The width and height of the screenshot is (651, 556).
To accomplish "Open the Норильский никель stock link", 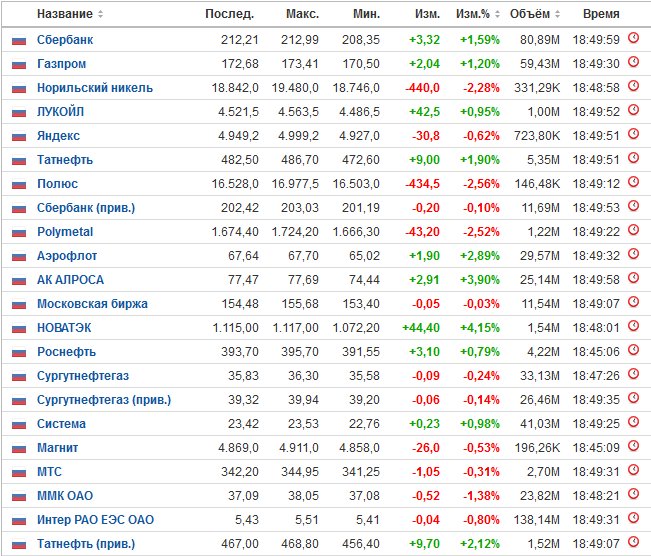I will point(95,88).
